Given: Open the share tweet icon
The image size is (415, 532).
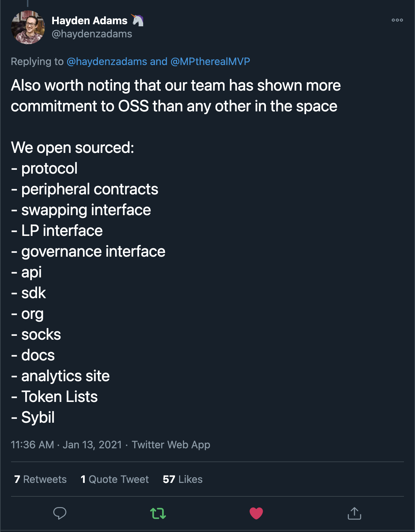Looking at the screenshot, I should point(354,513).
